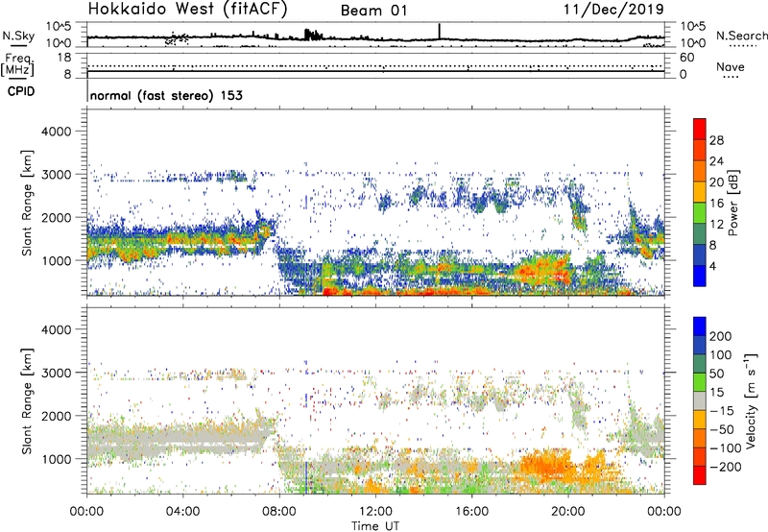Click the red top segment of power colorbar
Image resolution: width=768 pixels, height=532 pixels.
(x=700, y=130)
